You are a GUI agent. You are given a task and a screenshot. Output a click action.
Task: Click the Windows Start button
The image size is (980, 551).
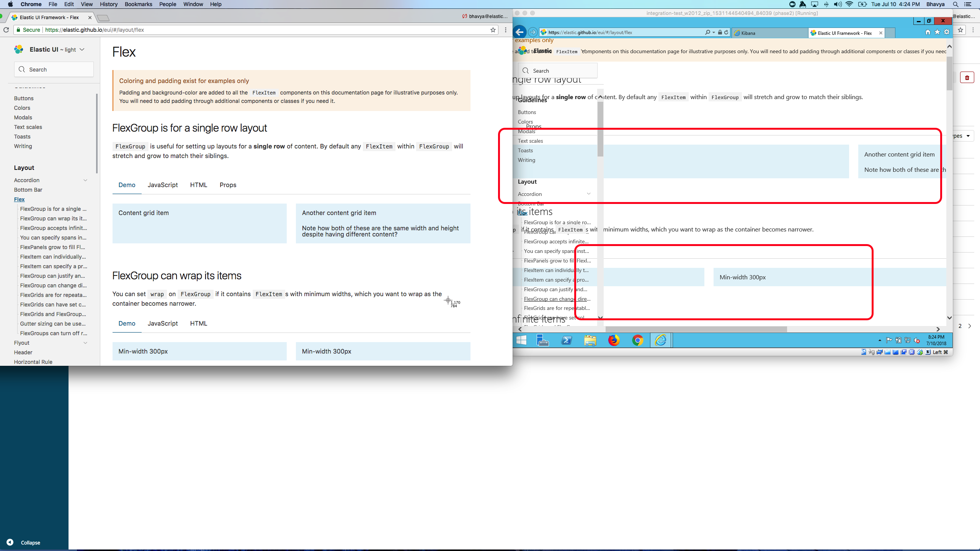[x=521, y=340]
